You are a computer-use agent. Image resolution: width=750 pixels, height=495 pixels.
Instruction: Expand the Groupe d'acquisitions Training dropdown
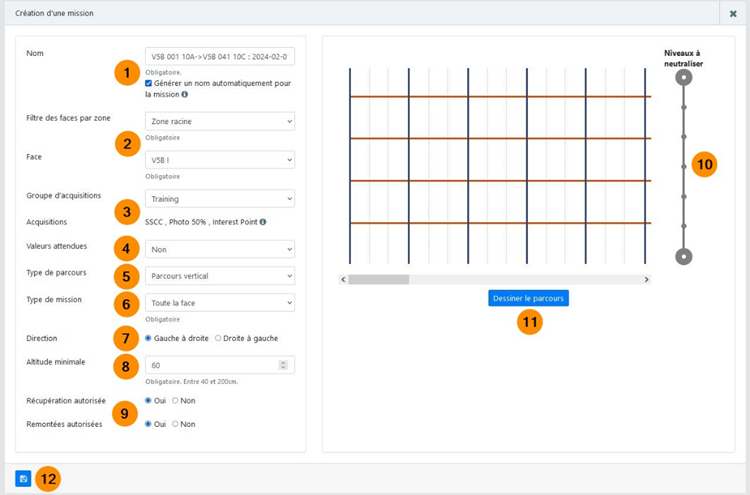coord(220,198)
